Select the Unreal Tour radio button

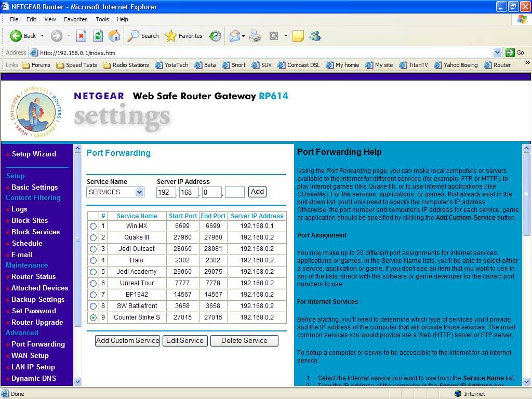tap(93, 283)
